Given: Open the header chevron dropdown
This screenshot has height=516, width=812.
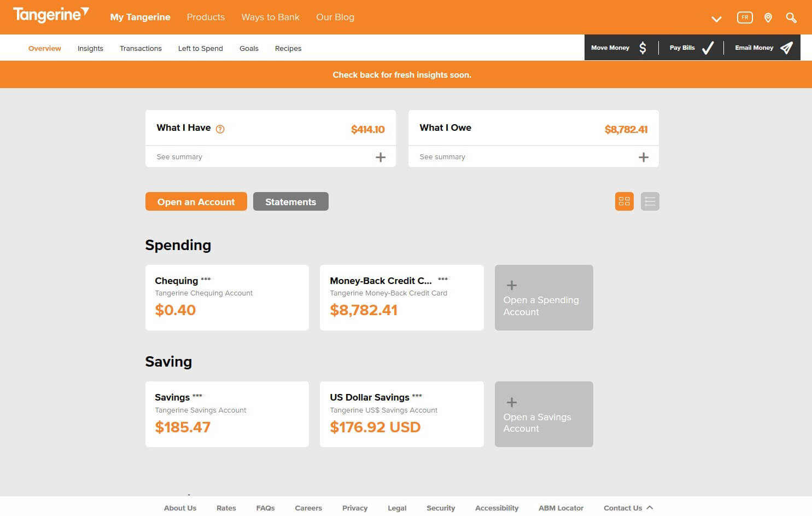Looking at the screenshot, I should (716, 19).
